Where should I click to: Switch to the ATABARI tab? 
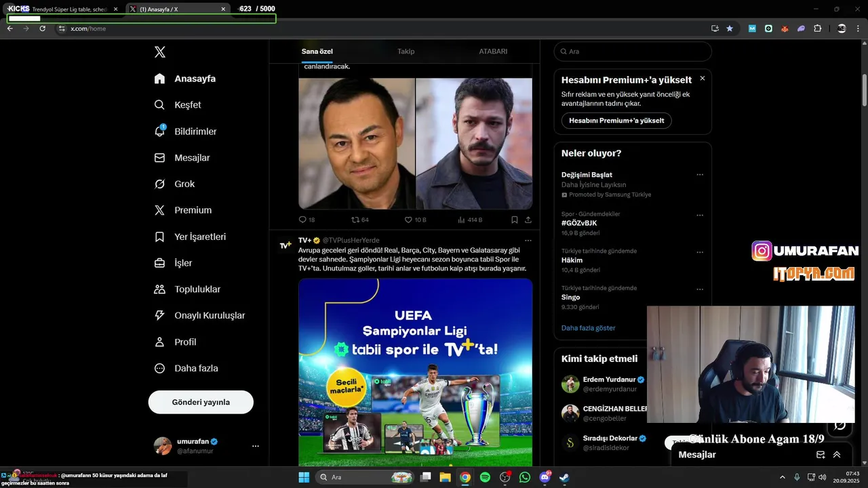(x=493, y=52)
